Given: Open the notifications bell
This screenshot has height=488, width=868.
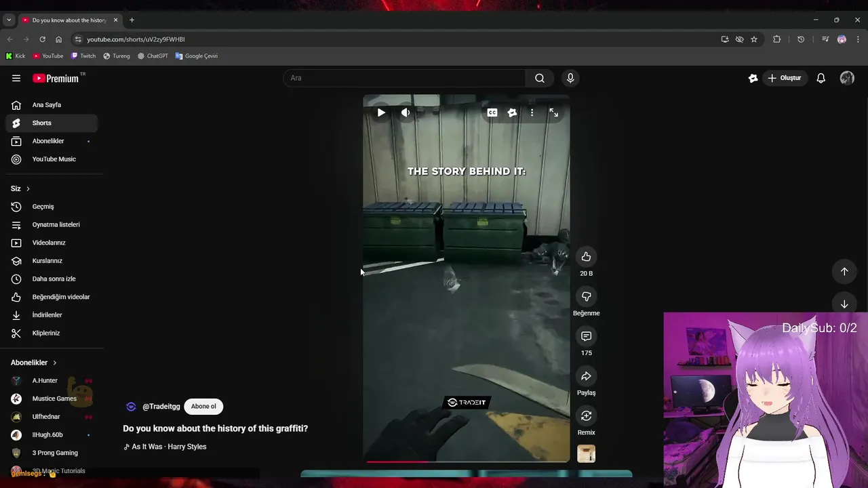Looking at the screenshot, I should point(821,78).
